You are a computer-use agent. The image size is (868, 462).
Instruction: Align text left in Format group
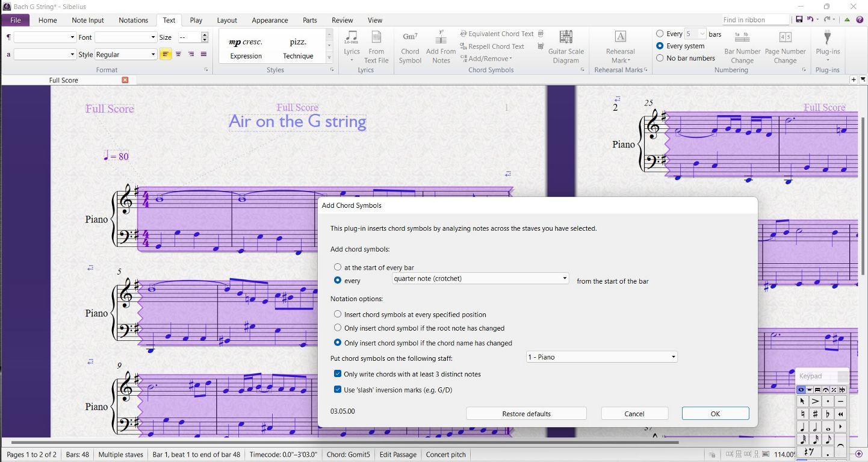[166, 54]
